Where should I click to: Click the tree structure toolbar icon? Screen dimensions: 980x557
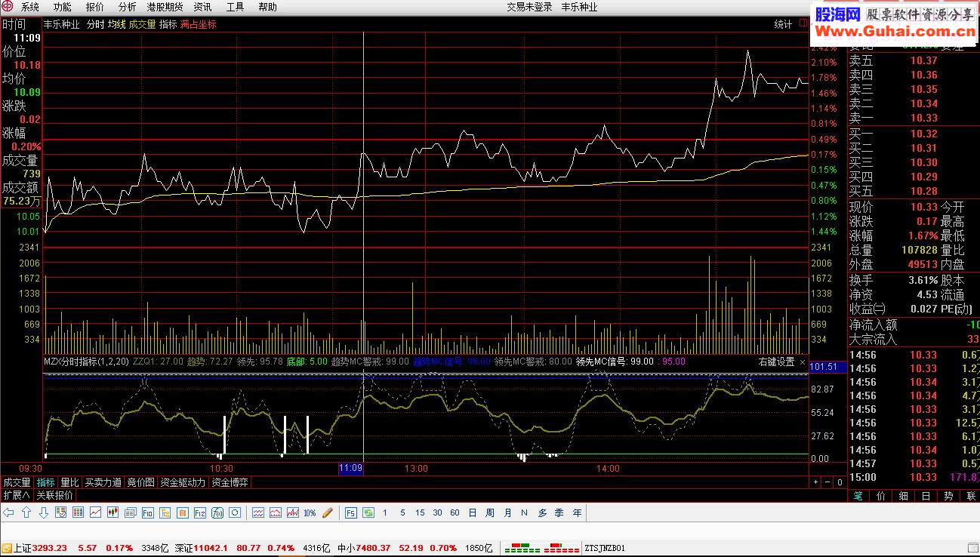coord(165,512)
